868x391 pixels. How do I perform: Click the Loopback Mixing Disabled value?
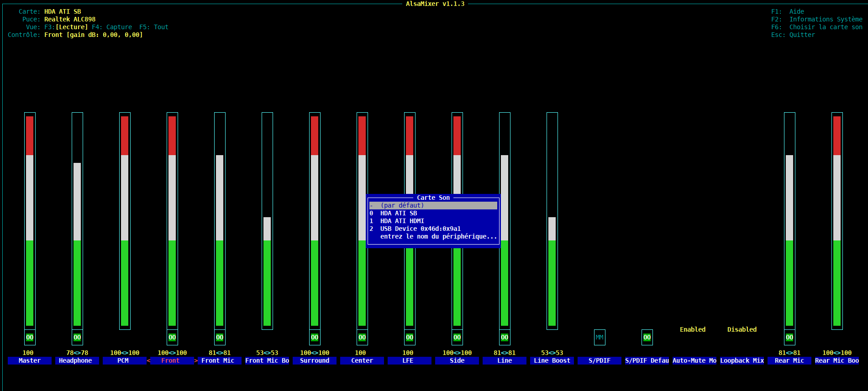tap(742, 329)
